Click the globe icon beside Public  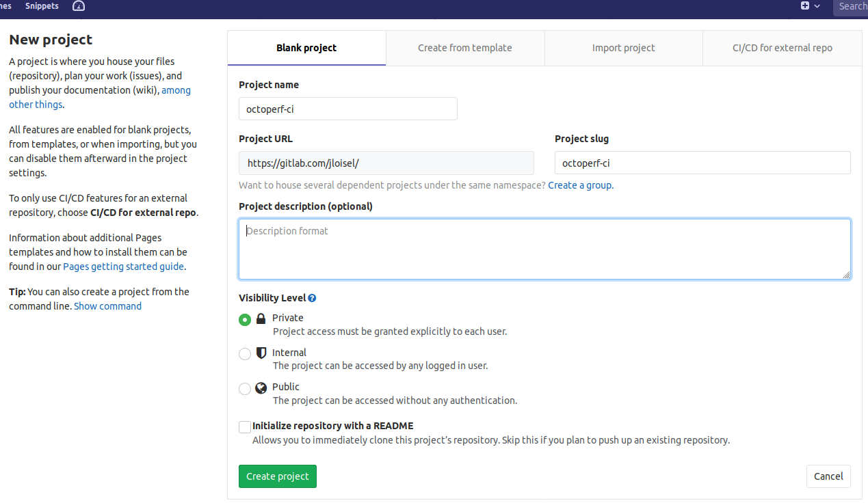261,388
